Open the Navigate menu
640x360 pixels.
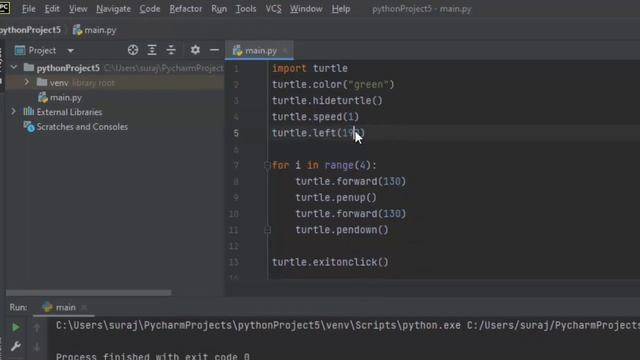(113, 9)
